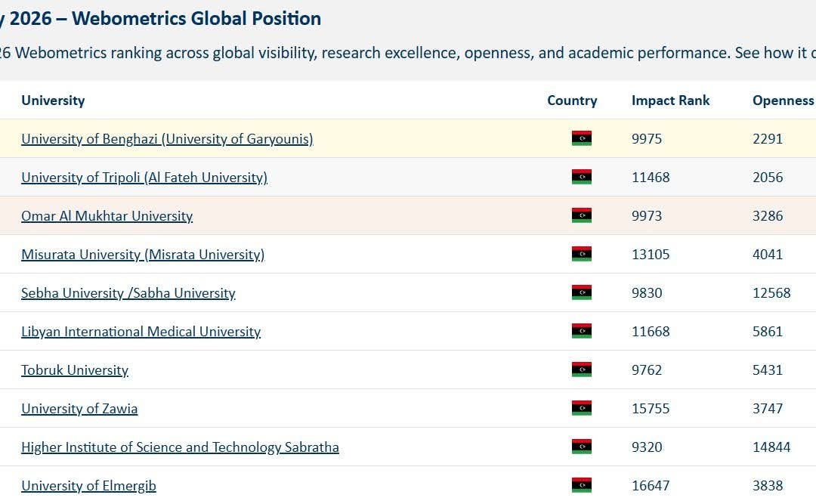Viewport: 816px width, 504px height.
Task: Select openness value 5861
Action: coord(768,332)
